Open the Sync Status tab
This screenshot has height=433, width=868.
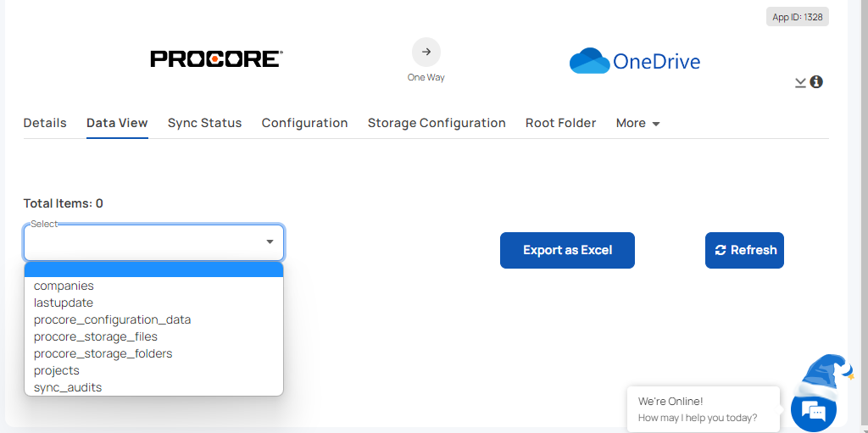204,123
